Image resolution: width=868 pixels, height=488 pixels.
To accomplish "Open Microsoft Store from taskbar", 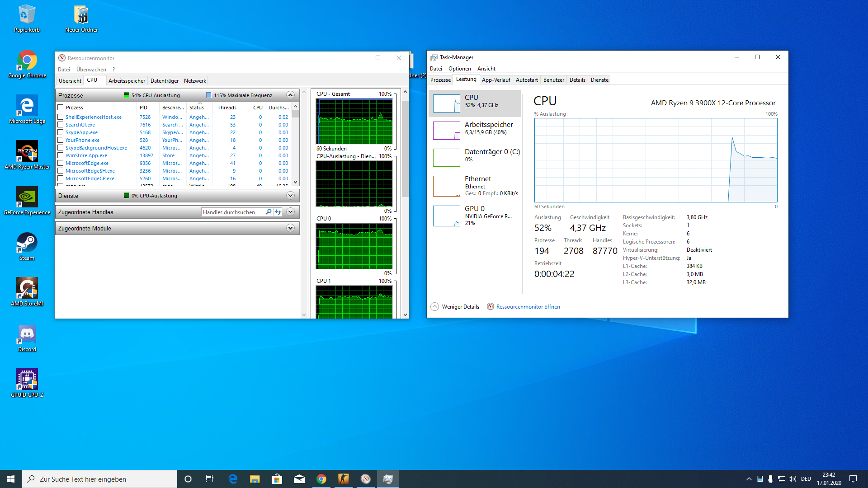I will point(277,479).
